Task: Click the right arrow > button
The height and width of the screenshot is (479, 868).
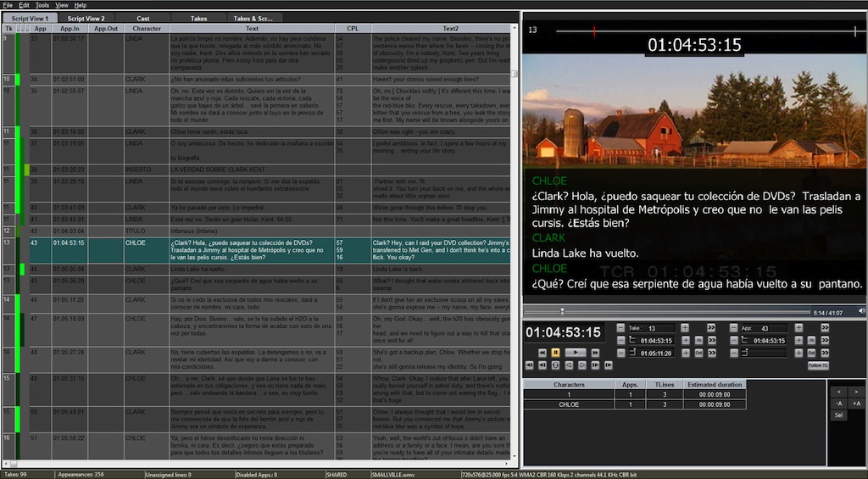Action: 856,392
